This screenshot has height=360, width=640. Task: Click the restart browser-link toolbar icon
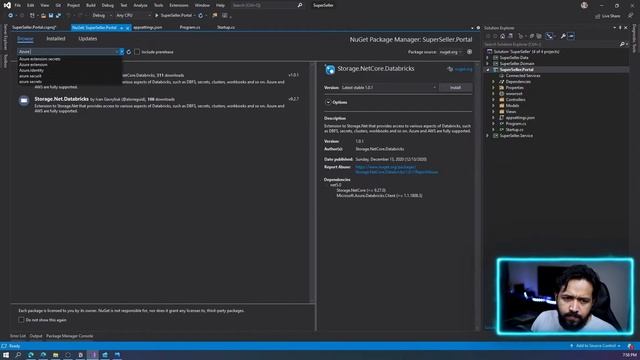(200, 16)
